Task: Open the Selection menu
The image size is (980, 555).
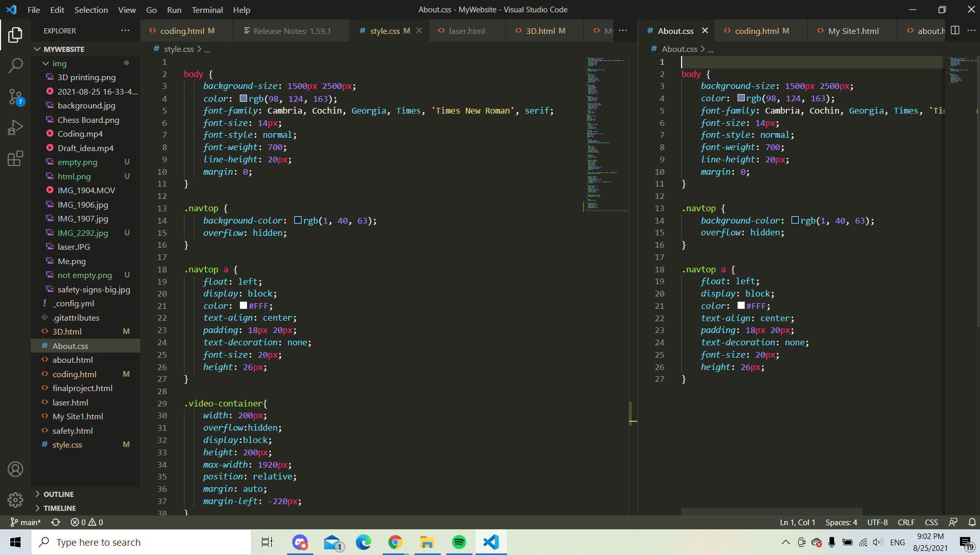Action: tap(91, 10)
